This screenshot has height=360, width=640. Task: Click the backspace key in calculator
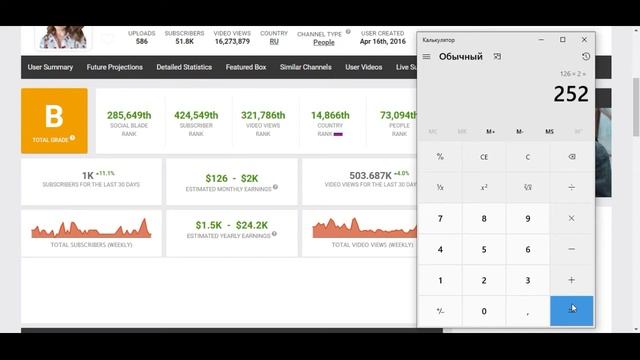click(x=571, y=157)
